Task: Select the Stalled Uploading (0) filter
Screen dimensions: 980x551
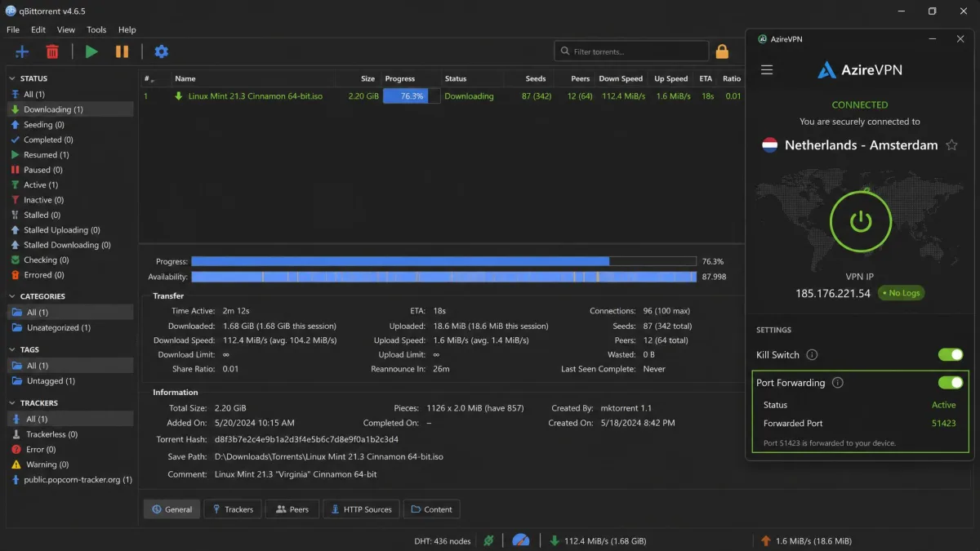Action: click(70, 230)
